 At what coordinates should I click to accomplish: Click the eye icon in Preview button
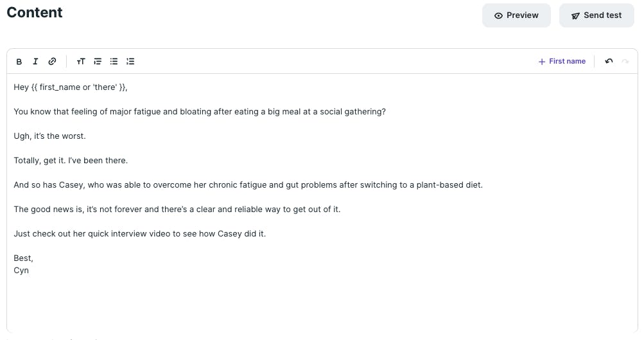point(498,15)
